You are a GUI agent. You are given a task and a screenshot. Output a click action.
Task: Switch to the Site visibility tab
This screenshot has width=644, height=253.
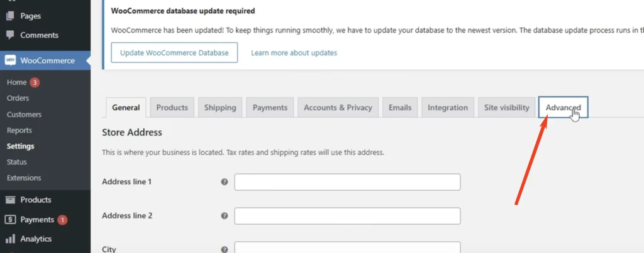coord(506,108)
